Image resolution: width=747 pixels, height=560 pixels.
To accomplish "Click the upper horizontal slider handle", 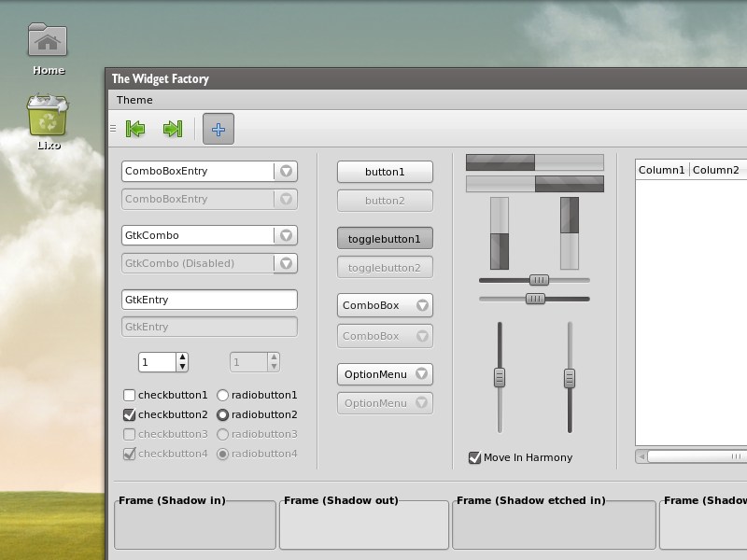I will tap(539, 280).
